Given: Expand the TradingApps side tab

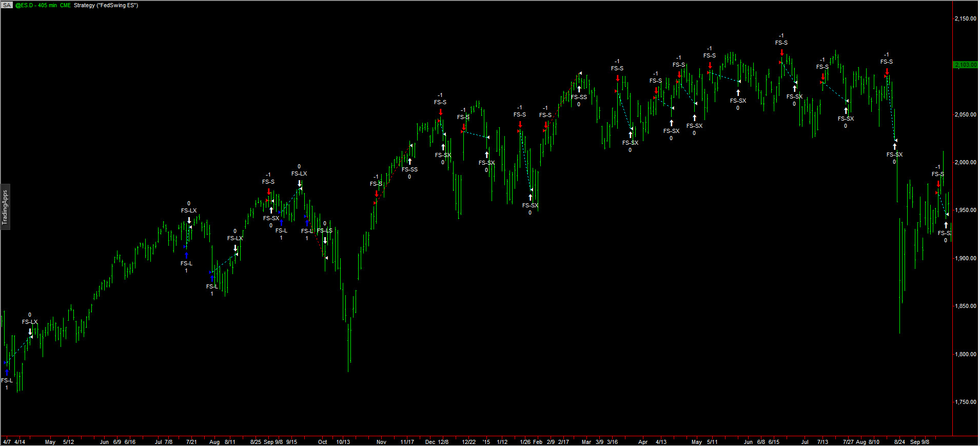Looking at the screenshot, I should 5,206.
